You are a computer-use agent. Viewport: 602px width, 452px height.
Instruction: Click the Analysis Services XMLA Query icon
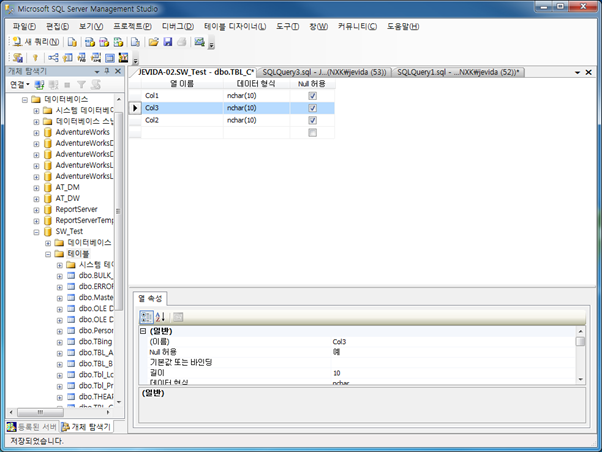(118, 42)
